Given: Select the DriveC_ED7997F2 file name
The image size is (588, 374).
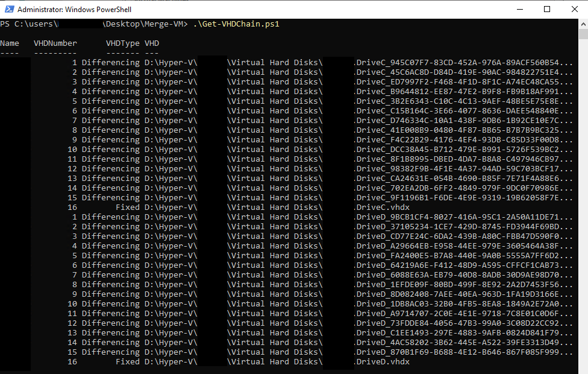Looking at the screenshot, I should (x=463, y=82).
